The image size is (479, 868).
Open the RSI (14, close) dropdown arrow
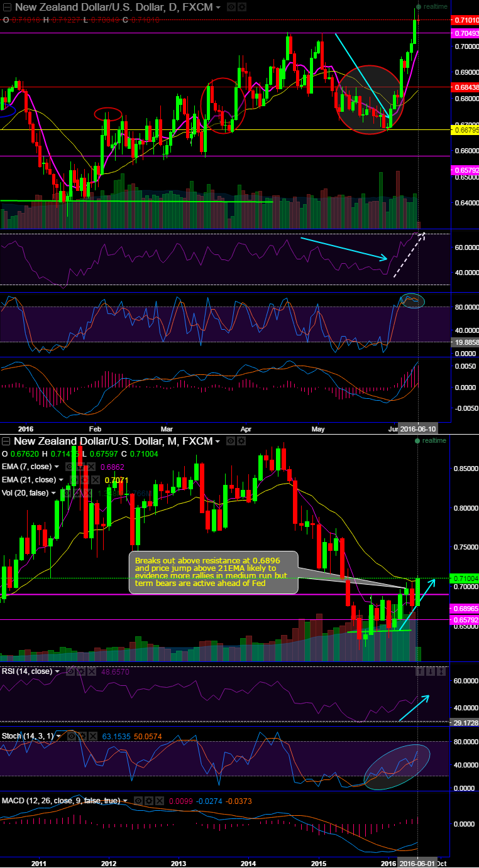57,671
